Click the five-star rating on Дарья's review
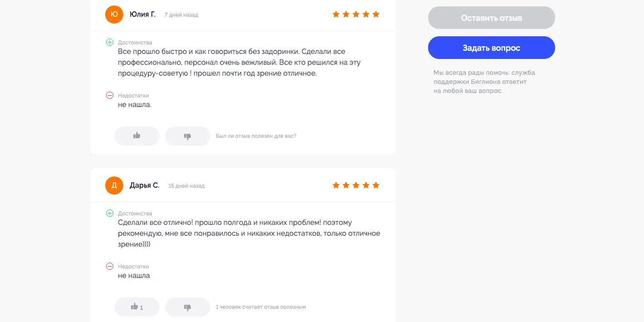Image resolution: width=644 pixels, height=322 pixels. point(356,185)
